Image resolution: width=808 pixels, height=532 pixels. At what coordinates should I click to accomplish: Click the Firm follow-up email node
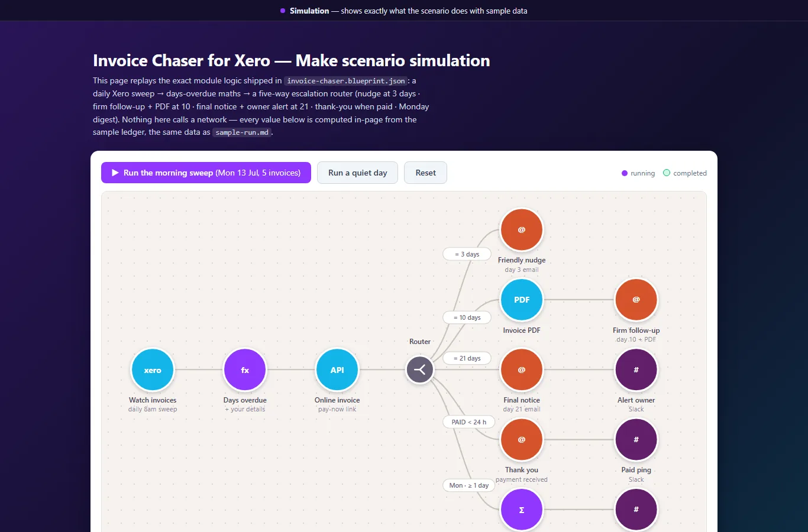tap(636, 300)
